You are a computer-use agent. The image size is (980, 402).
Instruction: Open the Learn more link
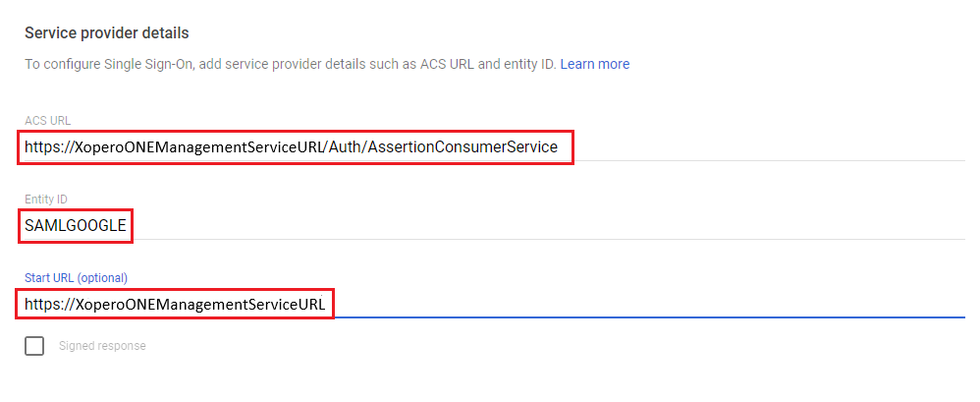pyautogui.click(x=594, y=64)
